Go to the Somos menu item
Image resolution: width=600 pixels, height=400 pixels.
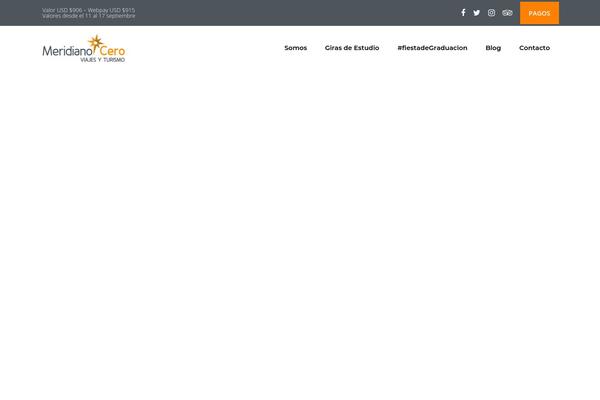pyautogui.click(x=295, y=48)
